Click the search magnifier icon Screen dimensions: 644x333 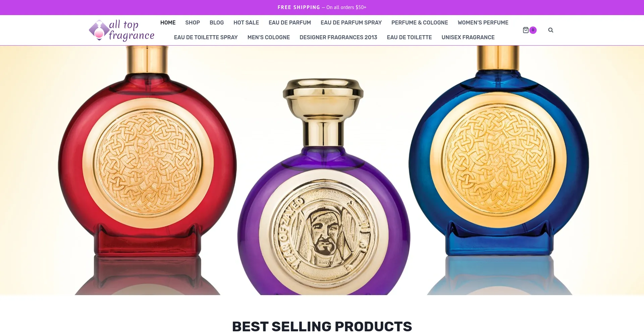(x=550, y=30)
